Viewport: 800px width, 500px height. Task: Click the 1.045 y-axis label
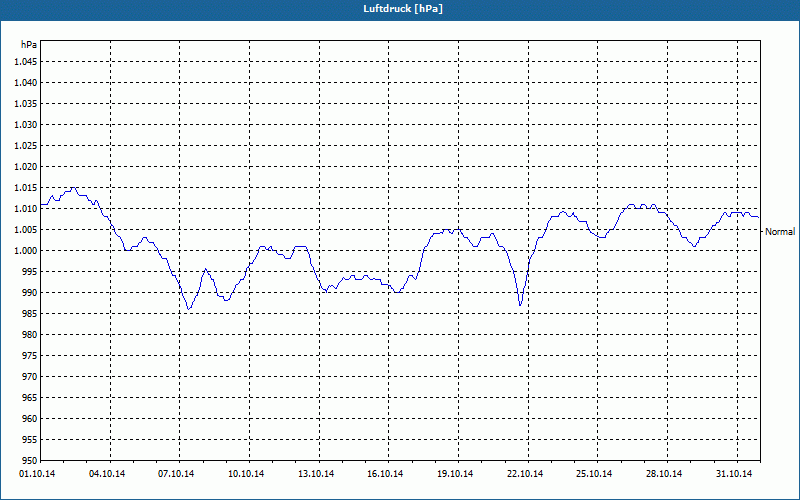[x=26, y=62]
